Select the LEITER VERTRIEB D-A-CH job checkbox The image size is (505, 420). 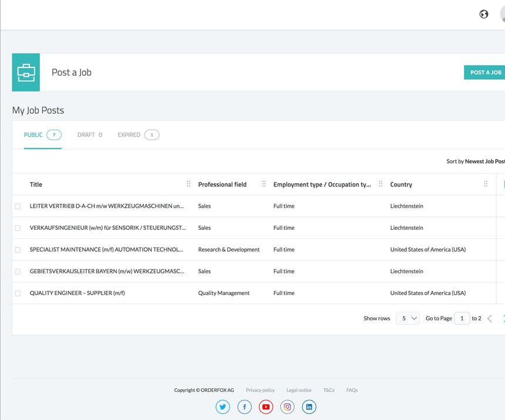[x=18, y=206]
